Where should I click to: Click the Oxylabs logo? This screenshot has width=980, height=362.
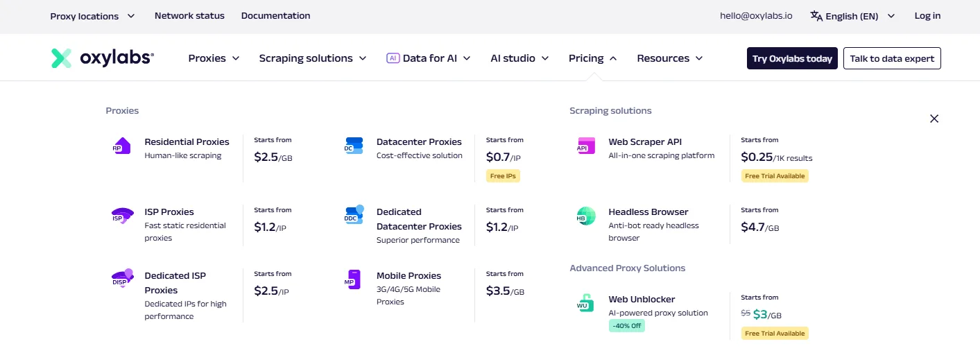103,58
